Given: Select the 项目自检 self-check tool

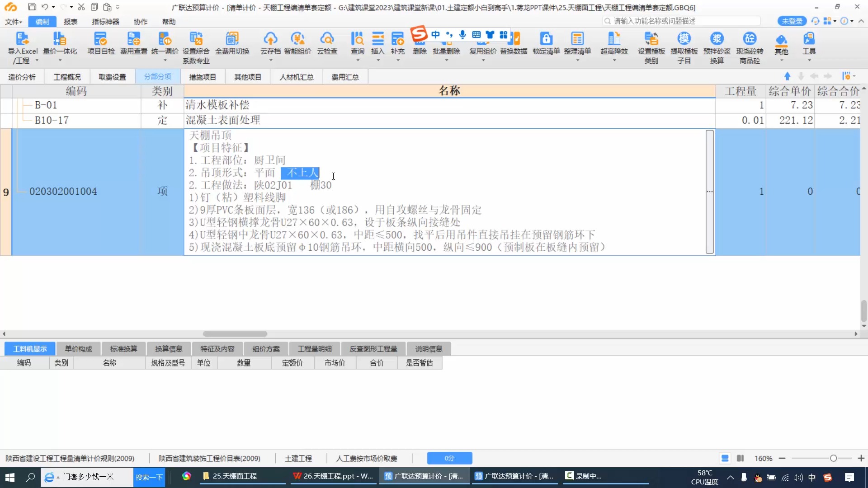Looking at the screenshot, I should (x=100, y=45).
